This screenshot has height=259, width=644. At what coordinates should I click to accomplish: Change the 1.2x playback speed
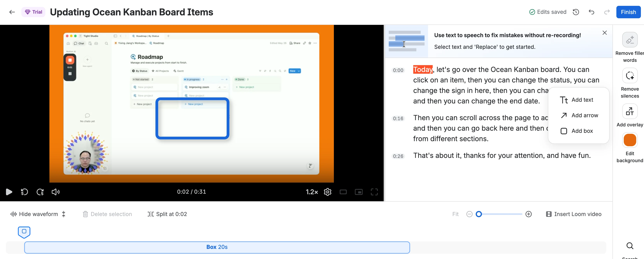pos(312,192)
